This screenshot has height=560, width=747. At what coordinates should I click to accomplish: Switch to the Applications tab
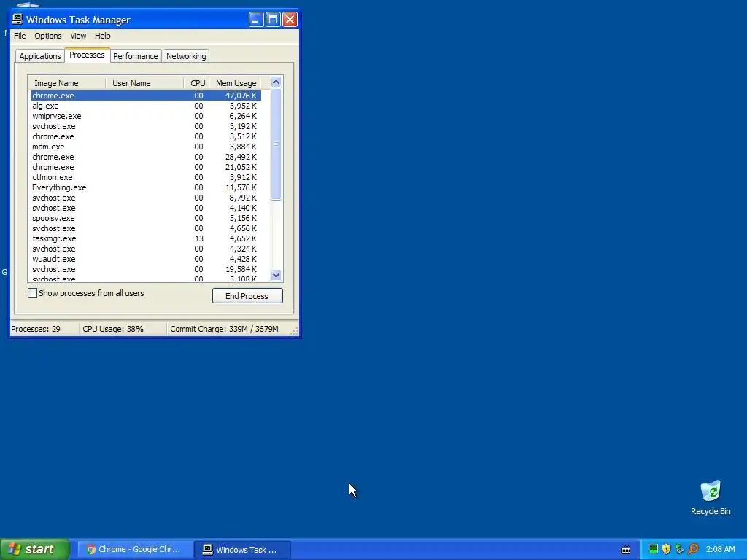(40, 56)
